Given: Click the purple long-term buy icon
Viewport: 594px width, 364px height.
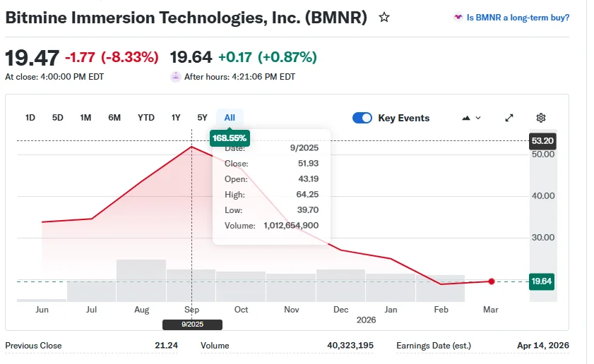Looking at the screenshot, I should coord(458,18).
